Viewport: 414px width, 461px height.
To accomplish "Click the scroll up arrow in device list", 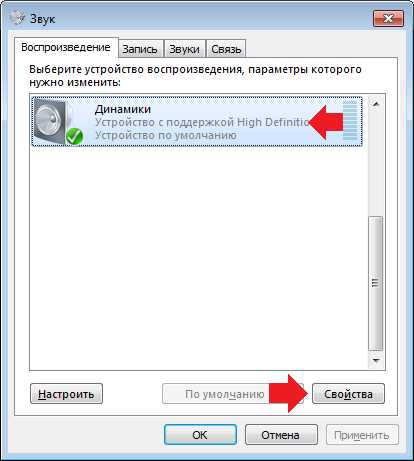I will coord(376,104).
